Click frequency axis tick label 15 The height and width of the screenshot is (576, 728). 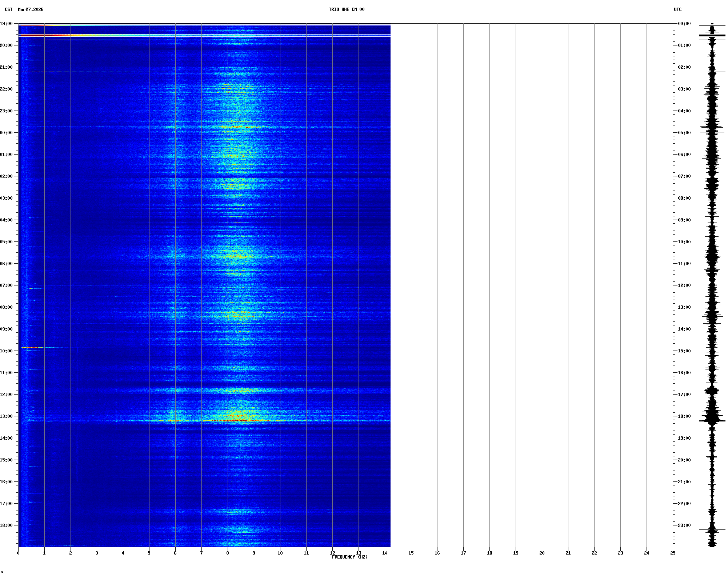pos(411,553)
